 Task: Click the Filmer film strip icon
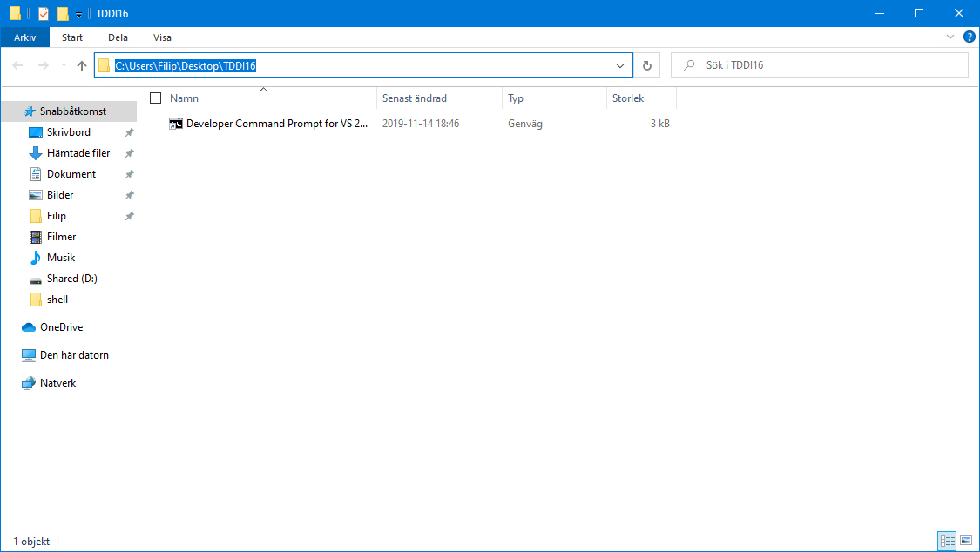(36, 237)
